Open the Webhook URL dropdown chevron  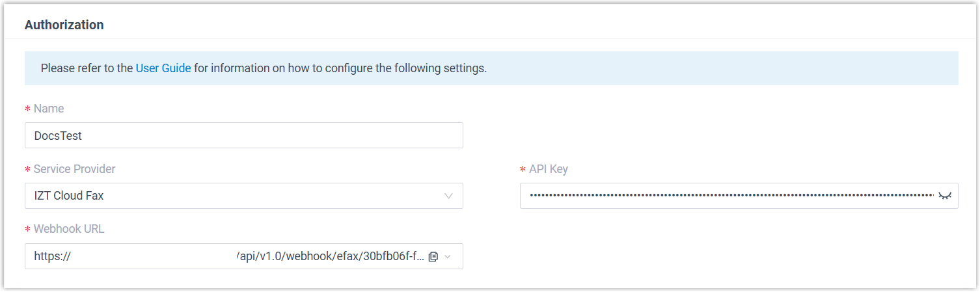(448, 257)
